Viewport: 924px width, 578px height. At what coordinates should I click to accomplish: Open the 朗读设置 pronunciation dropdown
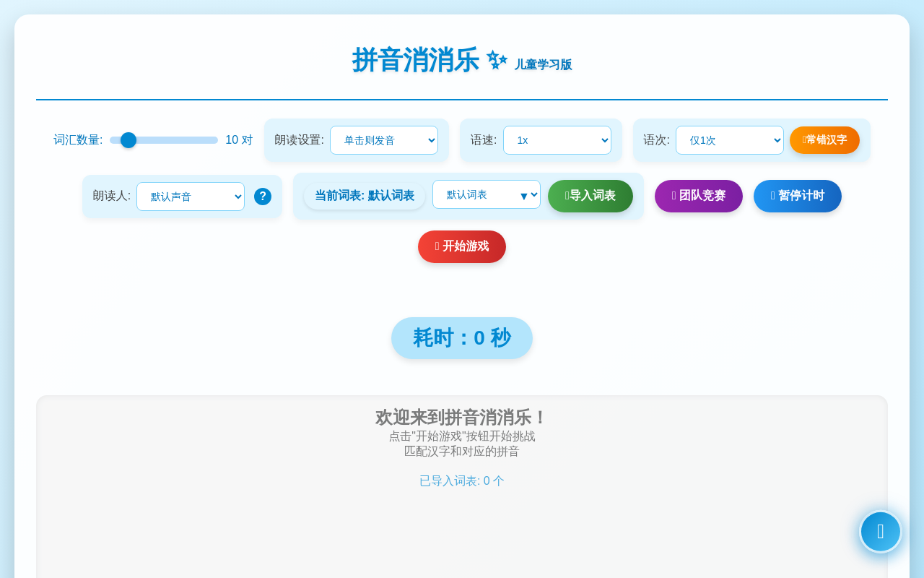point(384,140)
